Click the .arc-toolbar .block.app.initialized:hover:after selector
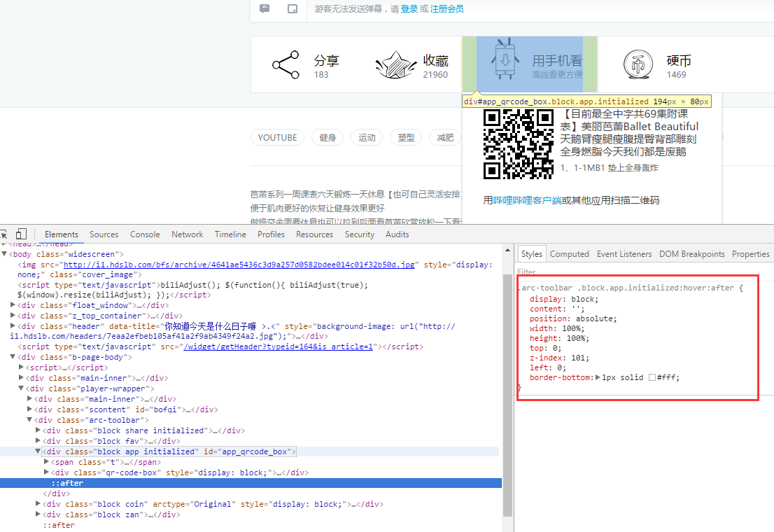Viewport: 774px width, 532px height. pyautogui.click(x=626, y=288)
